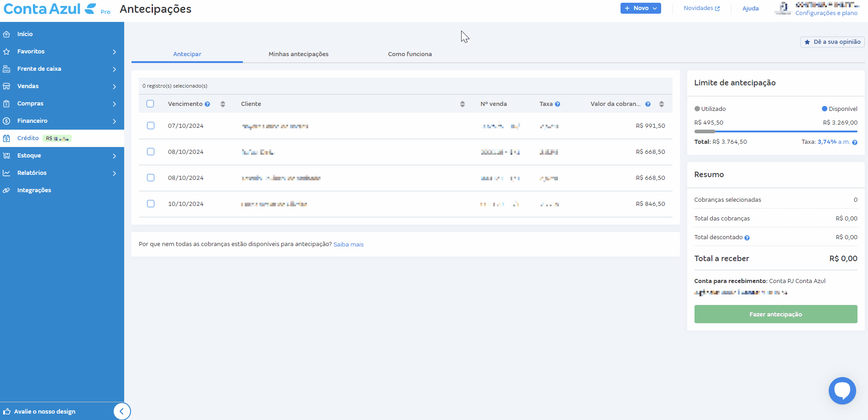Open the Como funciona tab

point(410,54)
